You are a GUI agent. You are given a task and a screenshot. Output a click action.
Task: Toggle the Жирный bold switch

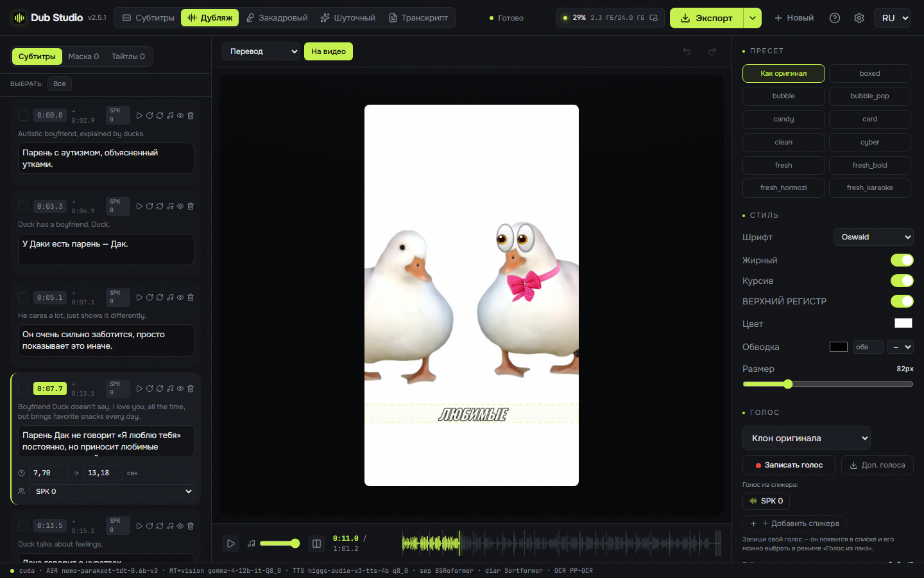tap(902, 260)
